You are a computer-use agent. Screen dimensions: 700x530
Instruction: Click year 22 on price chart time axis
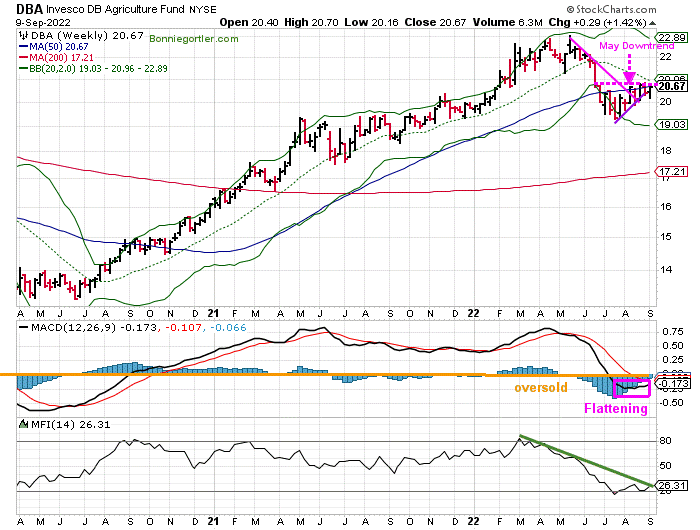pyautogui.click(x=473, y=313)
